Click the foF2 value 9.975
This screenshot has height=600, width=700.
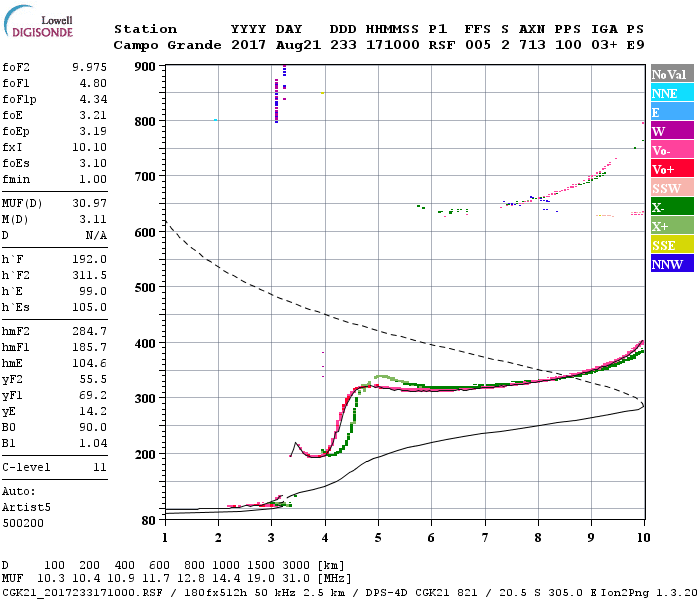click(x=90, y=67)
